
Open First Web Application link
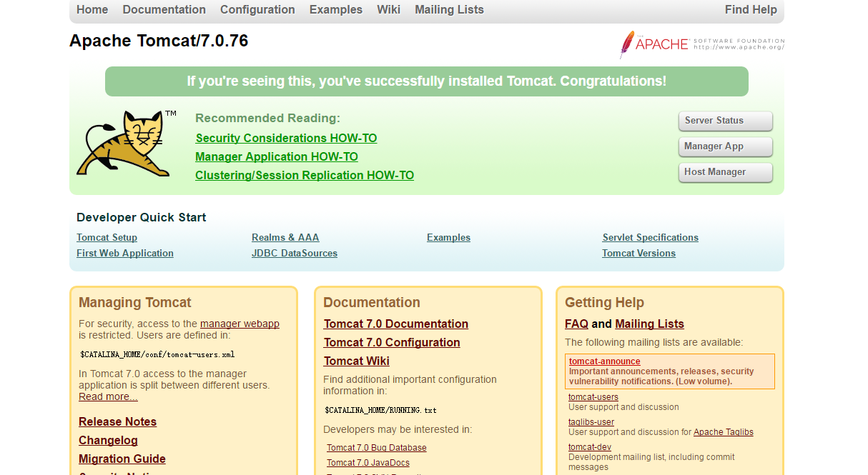click(x=125, y=254)
